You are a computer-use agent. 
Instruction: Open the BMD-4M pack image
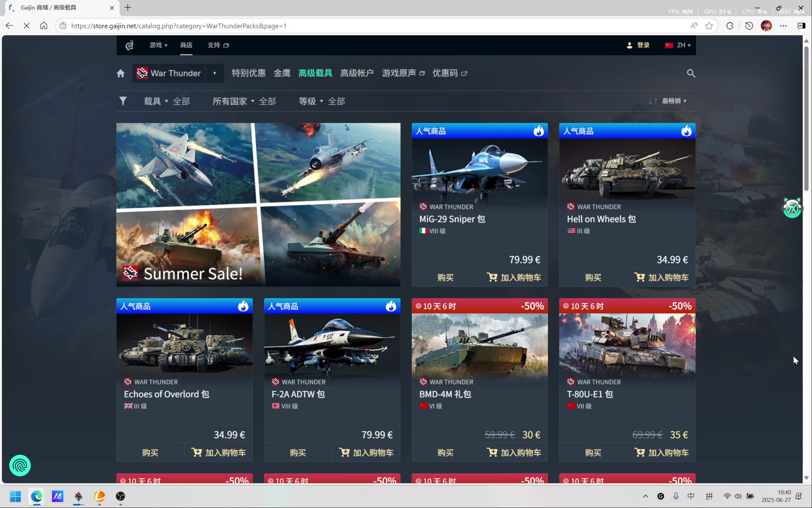tap(479, 345)
